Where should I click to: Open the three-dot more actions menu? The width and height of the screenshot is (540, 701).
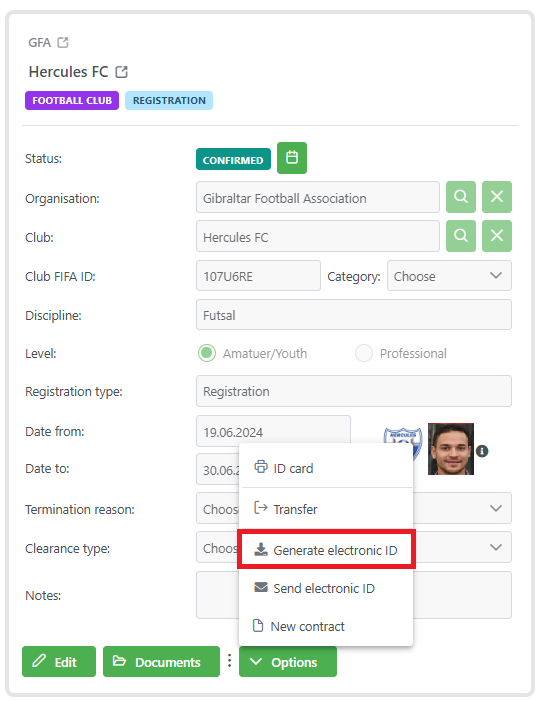pyautogui.click(x=229, y=661)
